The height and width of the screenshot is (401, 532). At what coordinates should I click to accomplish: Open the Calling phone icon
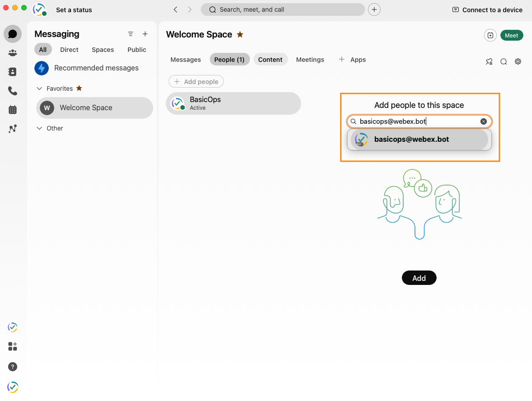coord(12,90)
